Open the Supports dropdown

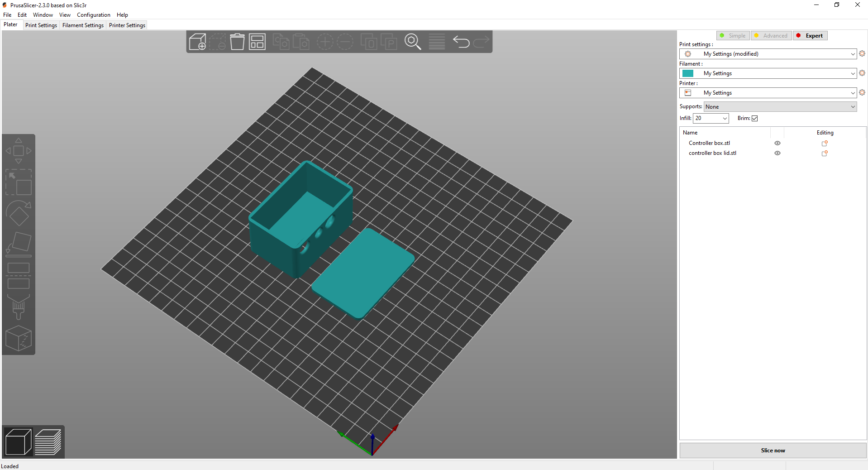coord(779,106)
